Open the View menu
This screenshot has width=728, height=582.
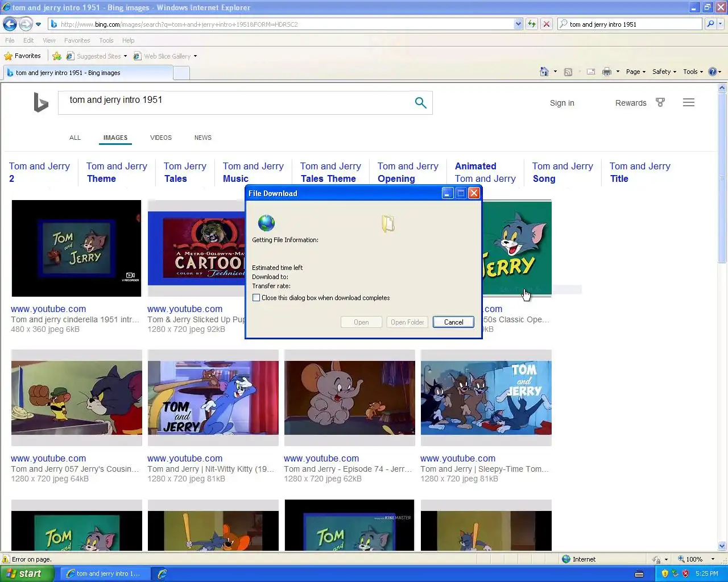click(49, 40)
